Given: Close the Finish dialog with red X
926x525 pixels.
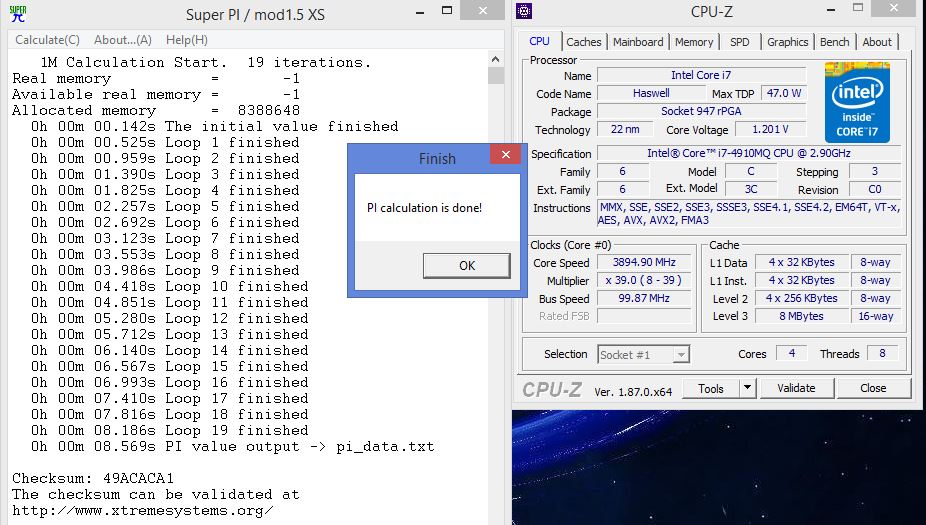Looking at the screenshot, I should click(506, 155).
